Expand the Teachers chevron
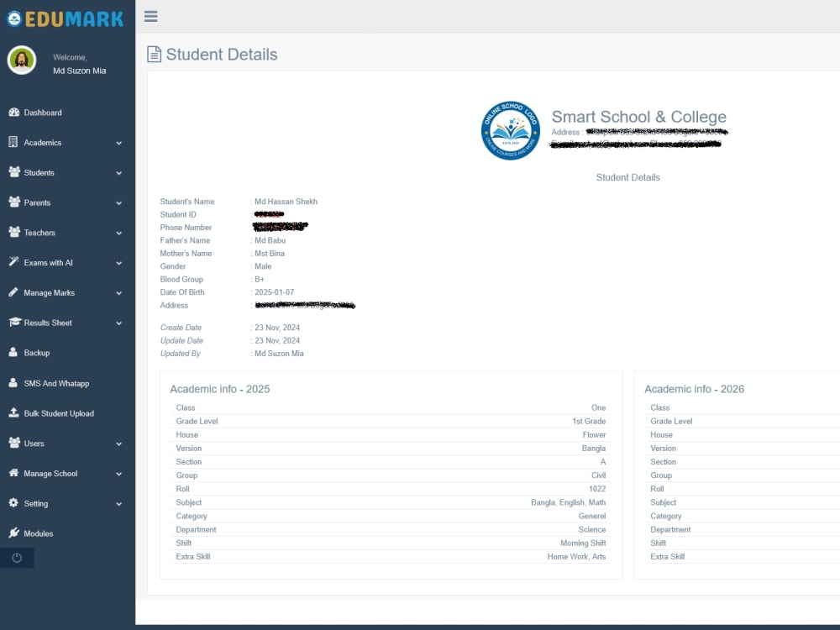Viewport: 840px width, 630px height. tap(119, 233)
